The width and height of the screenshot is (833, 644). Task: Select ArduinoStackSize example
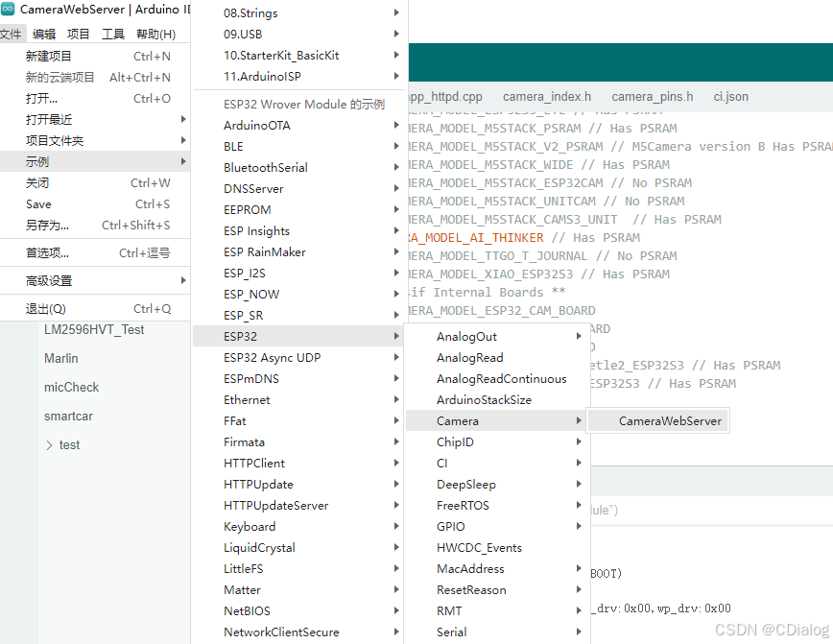pos(497,399)
